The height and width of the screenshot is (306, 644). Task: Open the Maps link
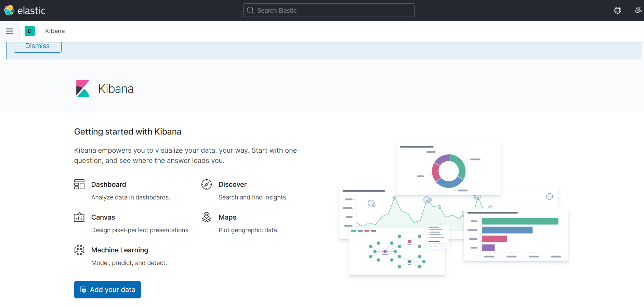pos(227,217)
